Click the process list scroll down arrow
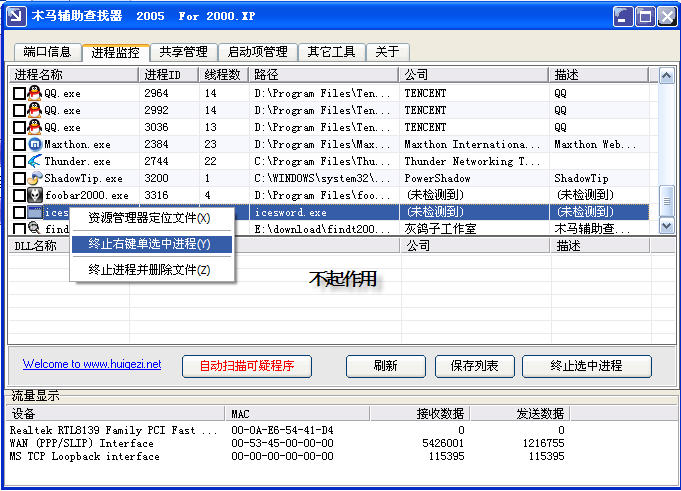 point(666,225)
